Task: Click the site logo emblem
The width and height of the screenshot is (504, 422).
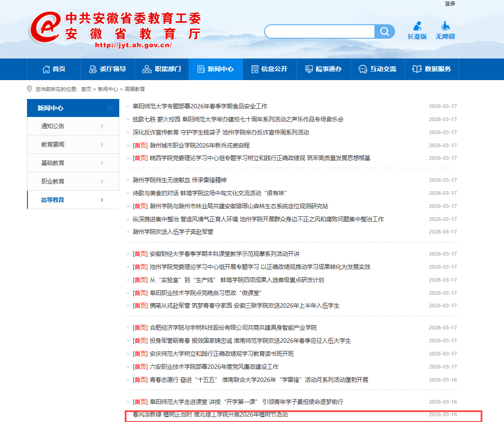Action: (45, 28)
